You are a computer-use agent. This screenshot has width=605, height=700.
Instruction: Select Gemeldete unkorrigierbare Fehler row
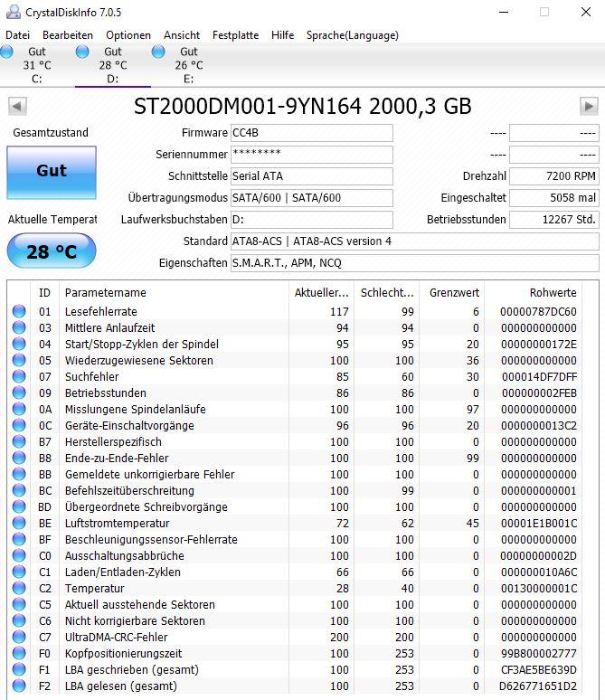(x=295, y=474)
